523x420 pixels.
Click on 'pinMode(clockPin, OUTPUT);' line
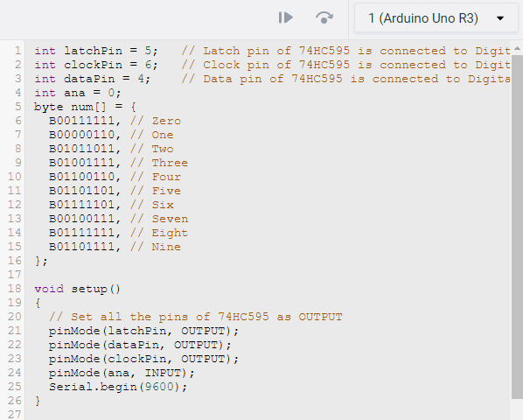(x=143, y=359)
